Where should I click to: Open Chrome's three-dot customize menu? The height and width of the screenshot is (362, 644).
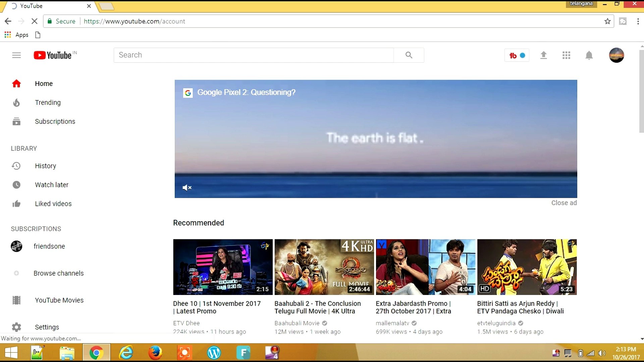pos(638,21)
